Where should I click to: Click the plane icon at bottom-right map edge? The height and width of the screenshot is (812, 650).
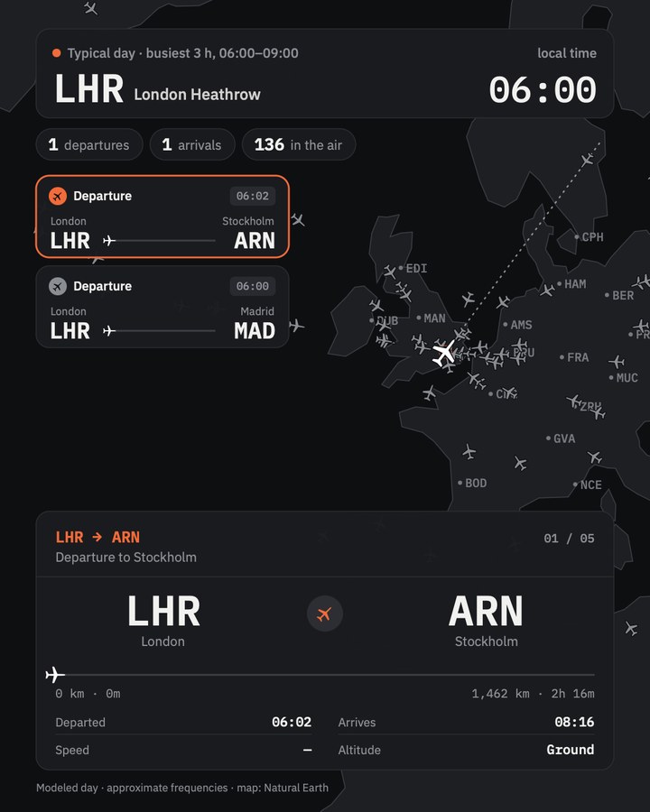point(631,628)
